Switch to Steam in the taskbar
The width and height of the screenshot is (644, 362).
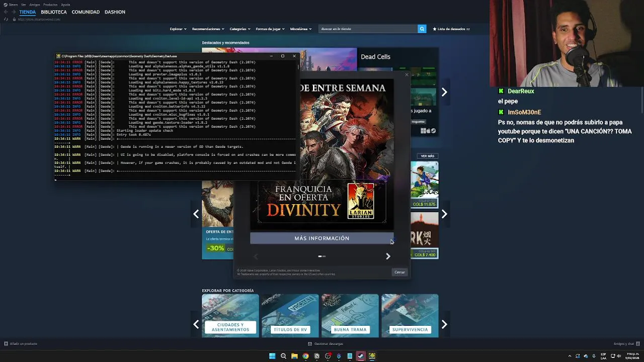point(361,356)
